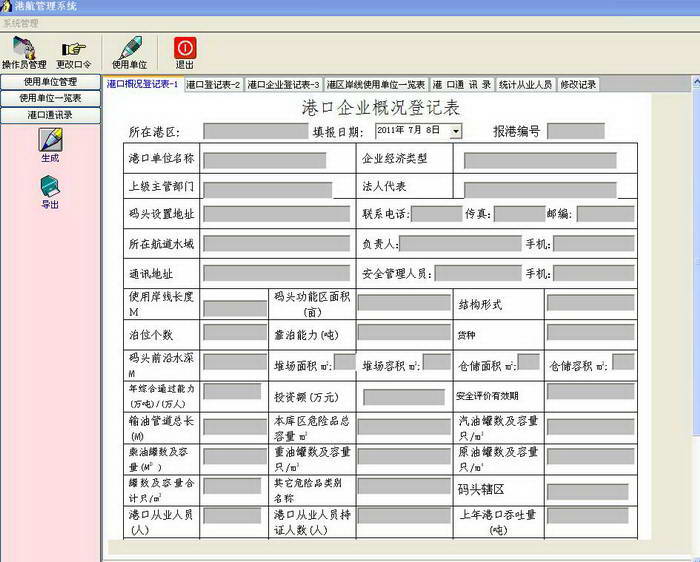Screen dimensions: 700x562
Task: Click the 靠泊能力 input field
Action: pyautogui.click(x=404, y=332)
